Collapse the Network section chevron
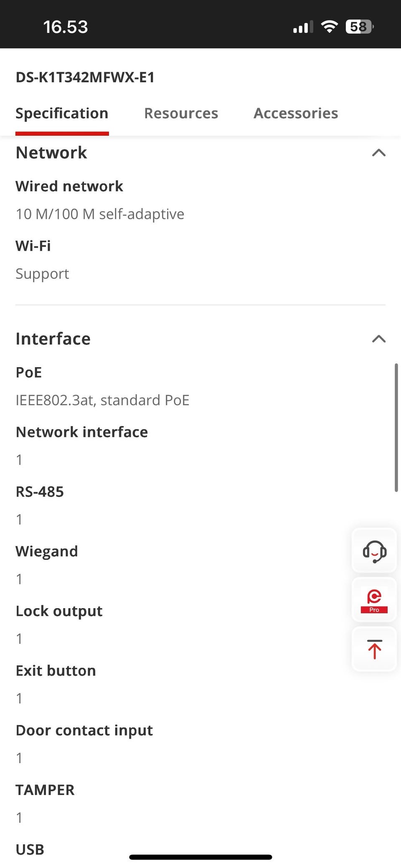Screen dimensions: 401x868 (378, 153)
